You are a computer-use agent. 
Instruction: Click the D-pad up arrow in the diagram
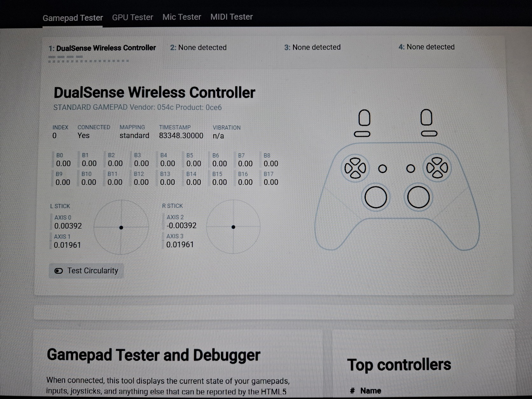[355, 161]
